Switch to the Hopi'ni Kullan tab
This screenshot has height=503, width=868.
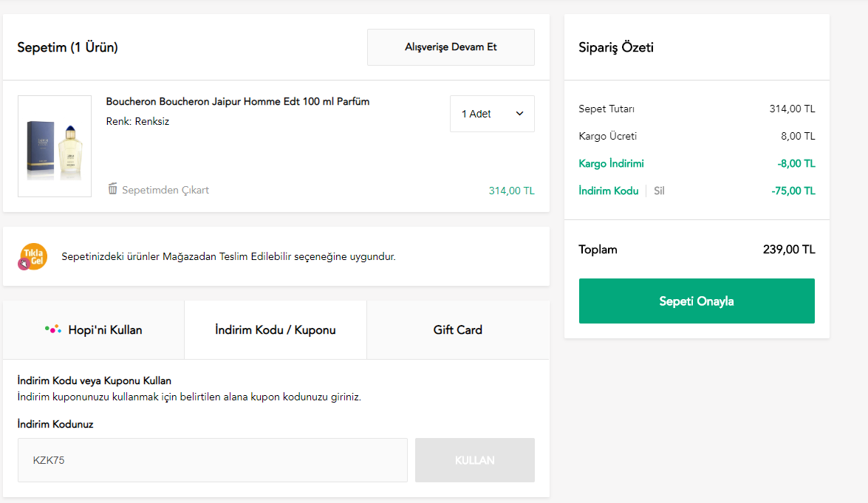94,329
